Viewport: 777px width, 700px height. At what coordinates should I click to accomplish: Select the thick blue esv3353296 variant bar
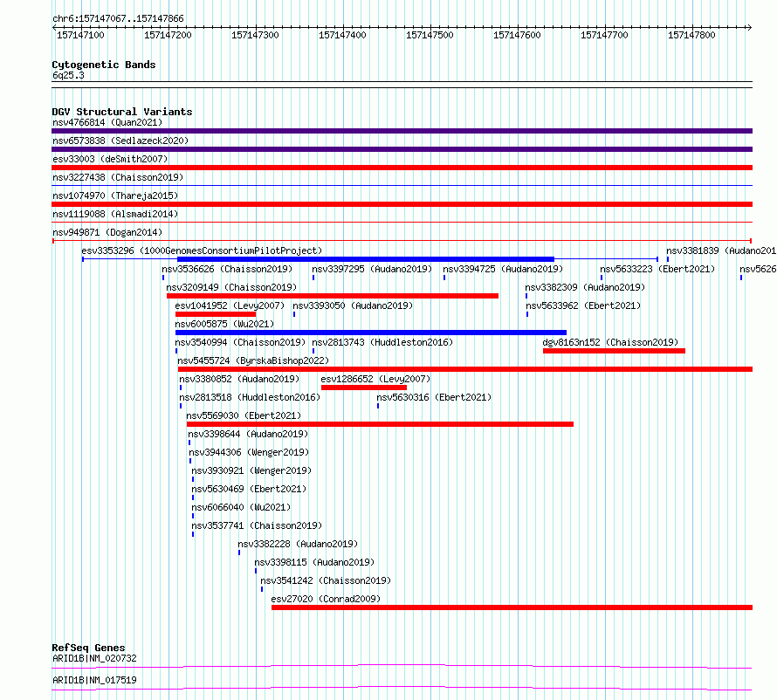click(x=366, y=259)
